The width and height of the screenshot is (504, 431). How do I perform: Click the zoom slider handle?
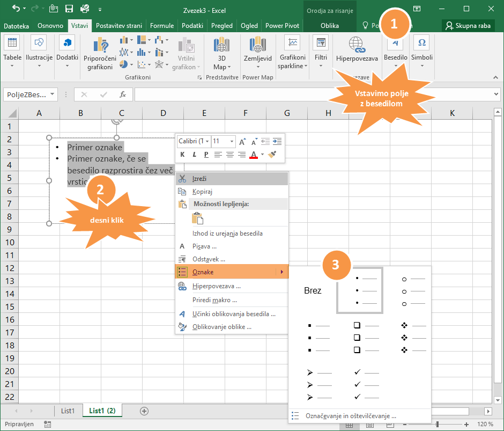(x=437, y=424)
